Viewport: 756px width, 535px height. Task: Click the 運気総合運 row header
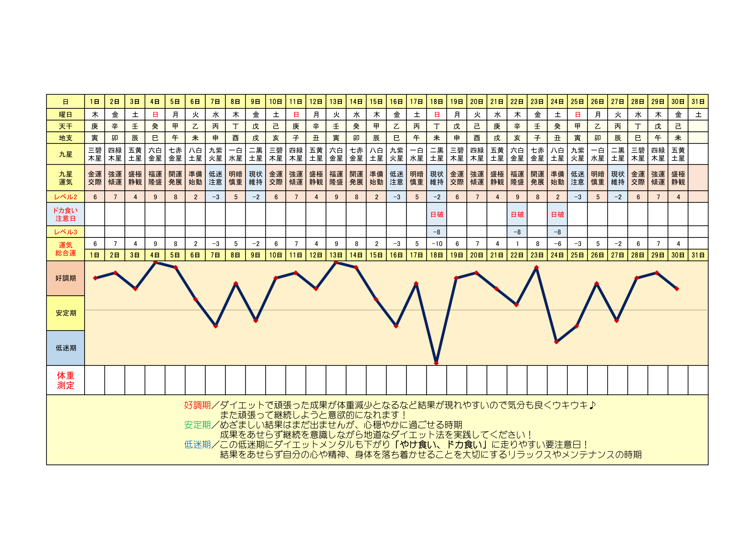pyautogui.click(x=66, y=249)
